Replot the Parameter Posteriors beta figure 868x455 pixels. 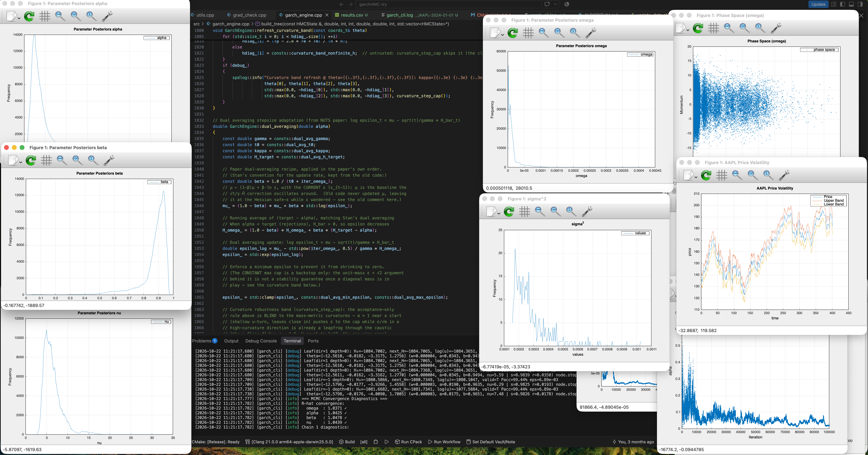pos(31,160)
